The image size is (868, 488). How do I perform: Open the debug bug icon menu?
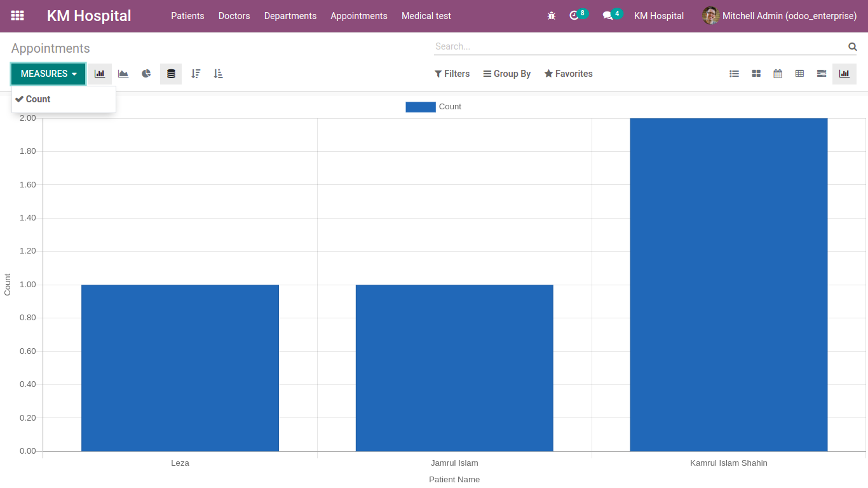[x=552, y=16]
